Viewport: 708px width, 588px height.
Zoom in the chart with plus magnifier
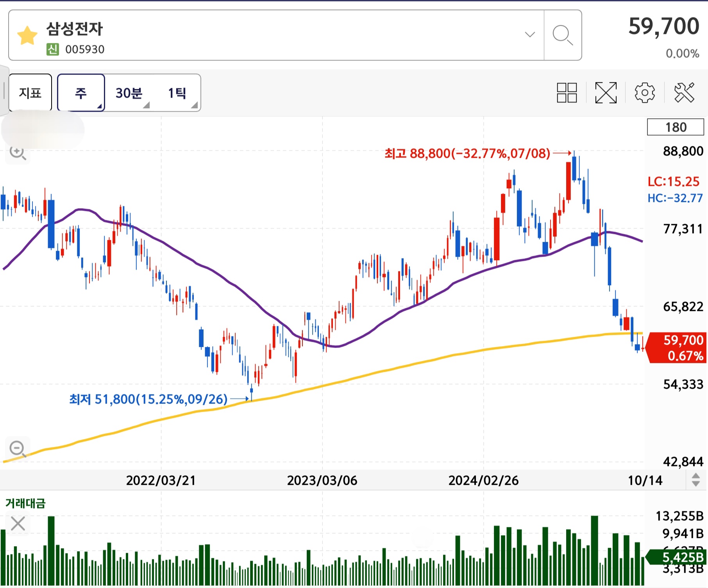click(18, 152)
